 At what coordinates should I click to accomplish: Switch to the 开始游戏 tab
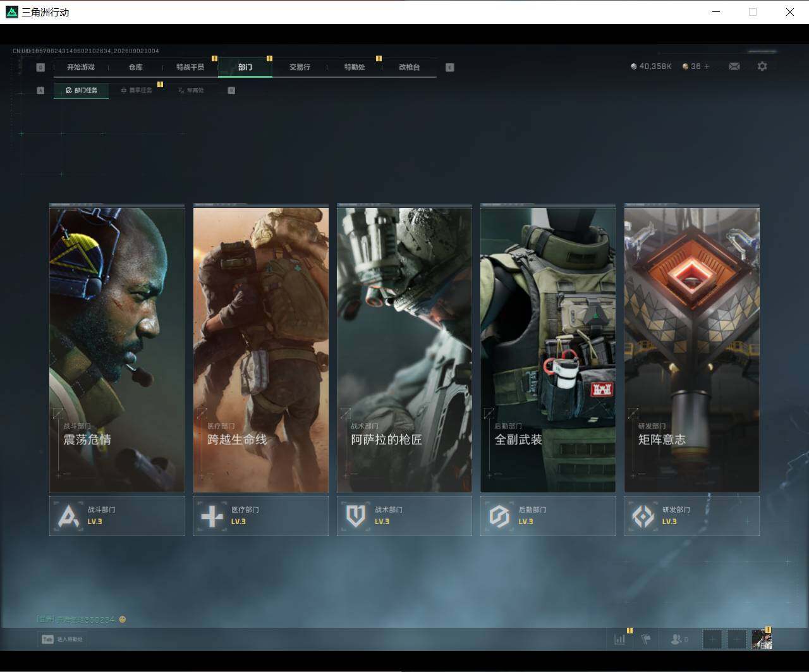(81, 67)
